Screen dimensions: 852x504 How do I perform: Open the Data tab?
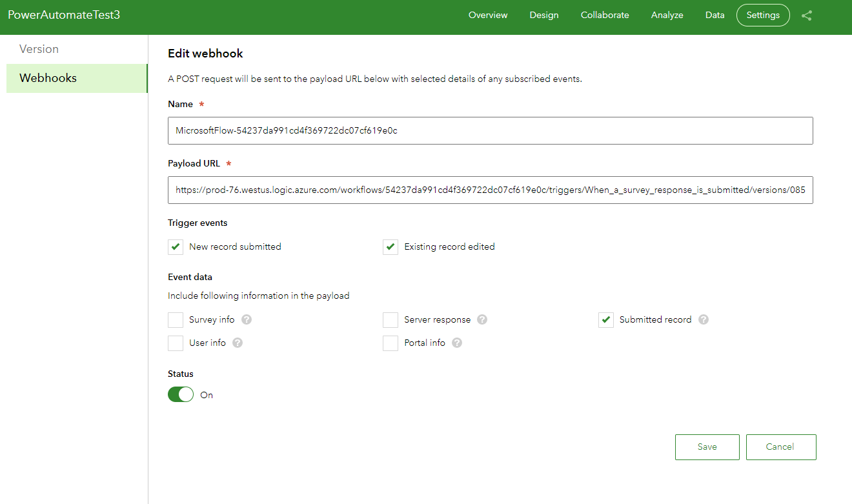coord(715,15)
